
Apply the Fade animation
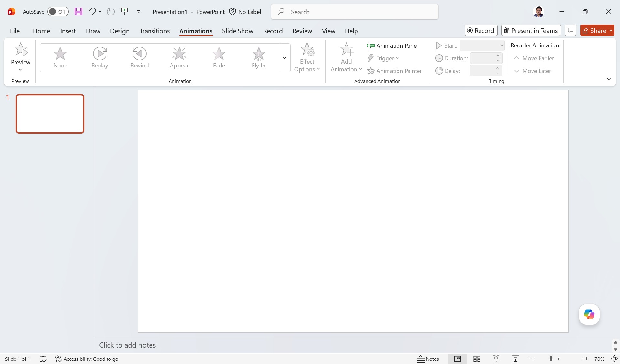[219, 58]
